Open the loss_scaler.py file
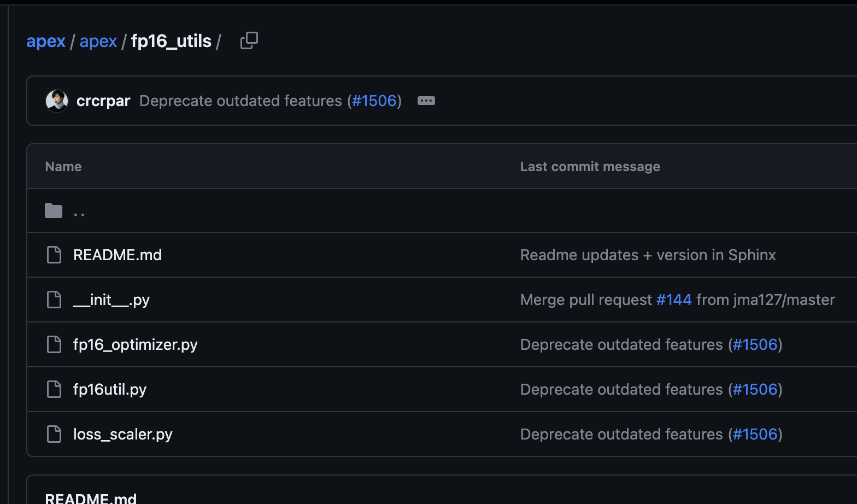This screenshot has height=504, width=857. pyautogui.click(x=123, y=434)
